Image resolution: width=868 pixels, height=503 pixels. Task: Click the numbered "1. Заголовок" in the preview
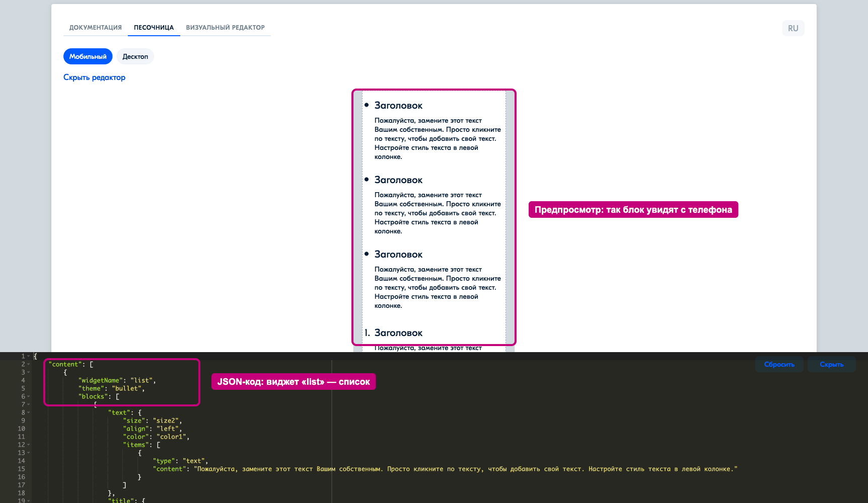pyautogui.click(x=393, y=333)
